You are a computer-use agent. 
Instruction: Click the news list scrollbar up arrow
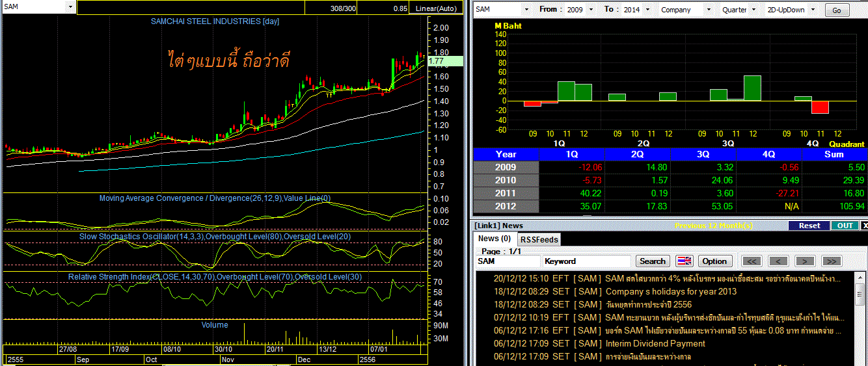point(860,277)
